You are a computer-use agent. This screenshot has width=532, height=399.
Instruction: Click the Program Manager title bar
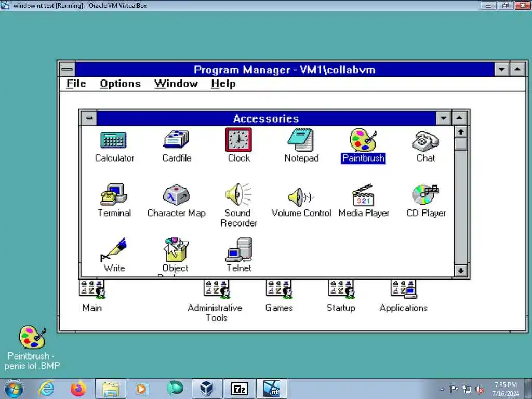coord(284,70)
